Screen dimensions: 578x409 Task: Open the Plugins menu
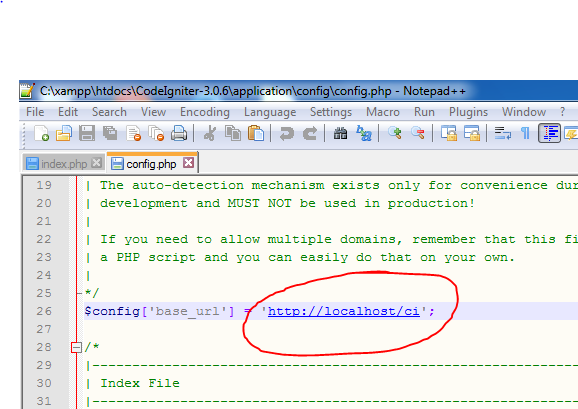pyautogui.click(x=468, y=112)
